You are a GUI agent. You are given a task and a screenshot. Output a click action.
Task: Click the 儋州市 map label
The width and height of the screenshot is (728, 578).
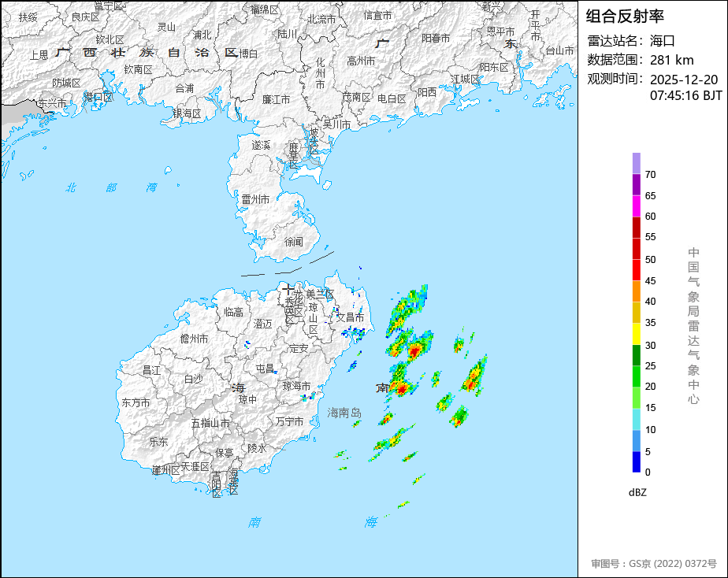pyautogui.click(x=194, y=339)
